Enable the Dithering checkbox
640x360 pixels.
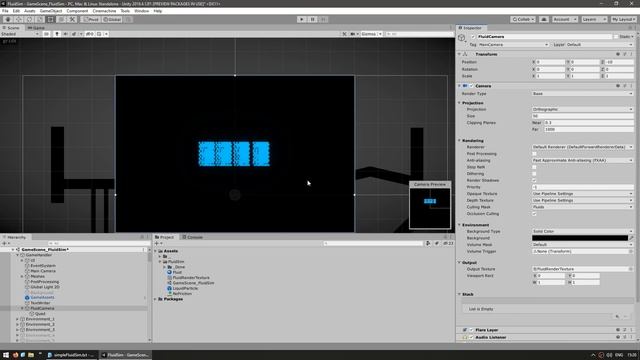point(534,174)
